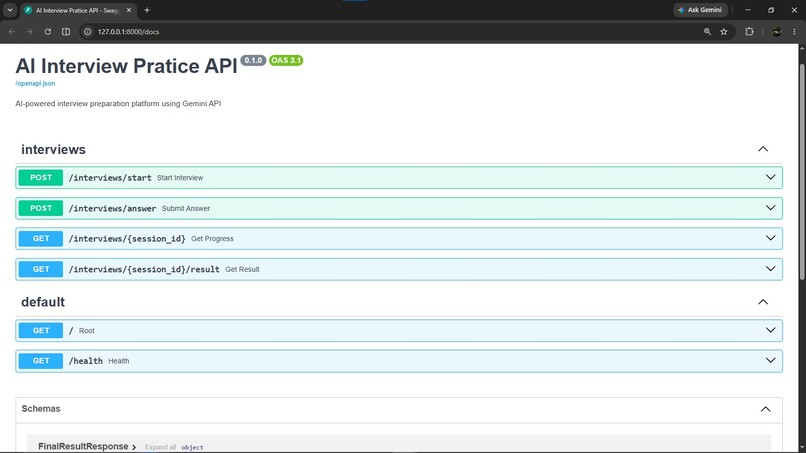View site information icon in address bar

tap(88, 32)
